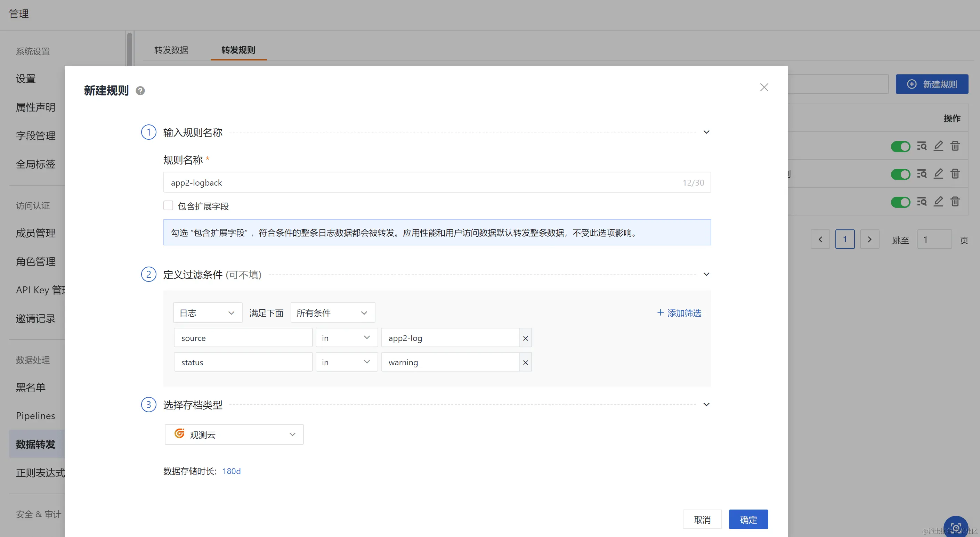This screenshot has height=537, width=980.
Task: Click the 规则名称 input field
Action: [419, 182]
